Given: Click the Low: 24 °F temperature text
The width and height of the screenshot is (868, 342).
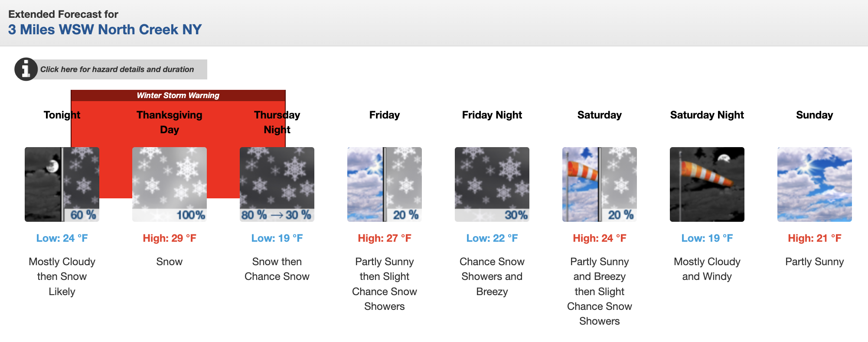Looking at the screenshot, I should (62, 238).
